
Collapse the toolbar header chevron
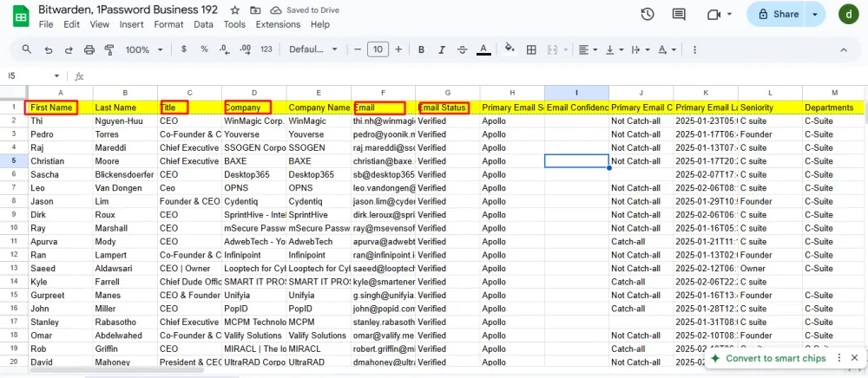pos(844,49)
